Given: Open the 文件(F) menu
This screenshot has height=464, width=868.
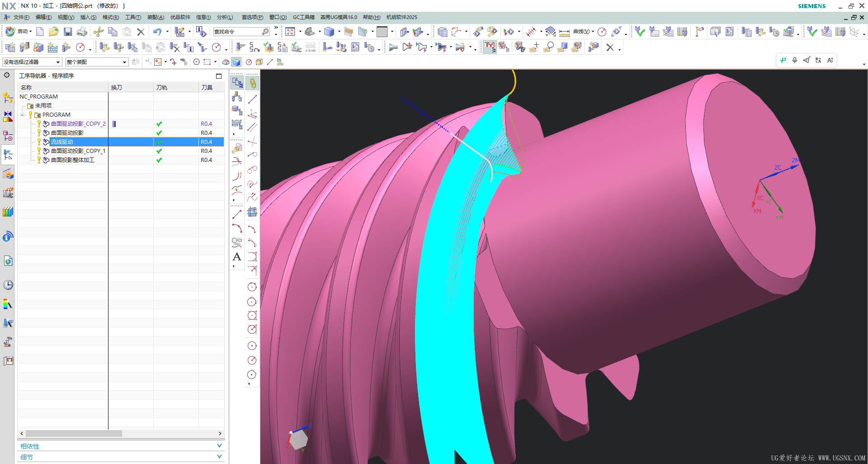Looking at the screenshot, I should pyautogui.click(x=21, y=17).
